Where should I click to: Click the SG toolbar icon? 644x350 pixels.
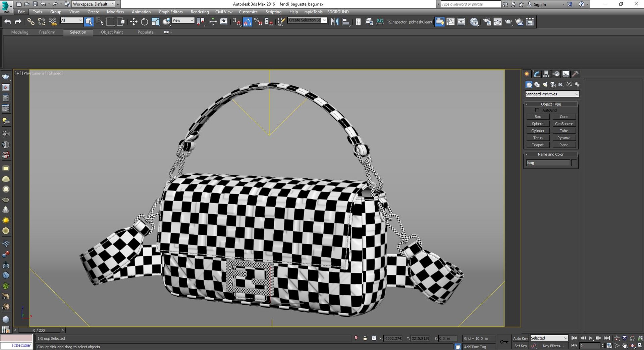point(380,21)
